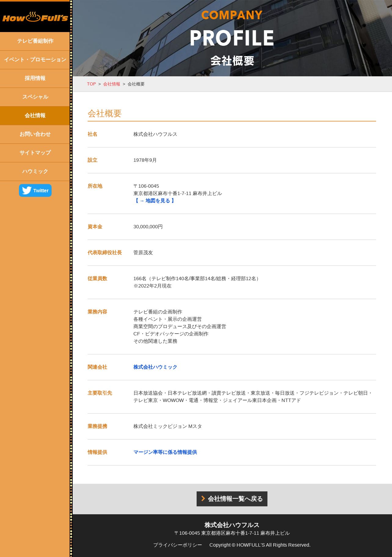The height and width of the screenshot is (557, 392).
Task: Click the footer address line
Action: (x=232, y=533)
